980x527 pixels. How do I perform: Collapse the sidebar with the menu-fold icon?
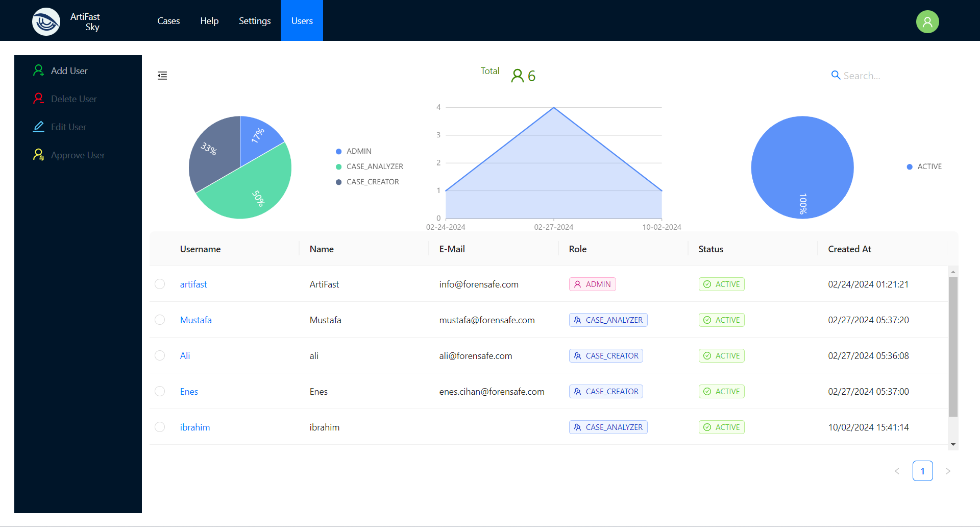pos(162,76)
